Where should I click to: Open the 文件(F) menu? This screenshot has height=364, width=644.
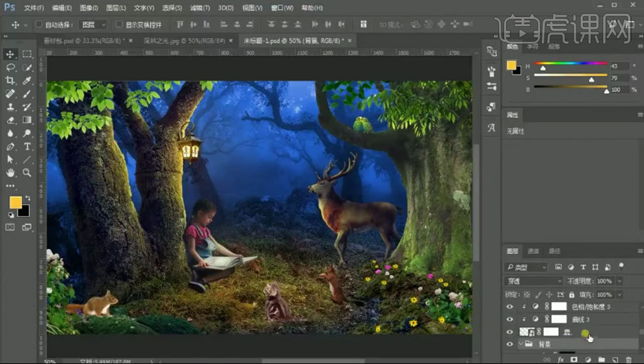[x=34, y=8]
